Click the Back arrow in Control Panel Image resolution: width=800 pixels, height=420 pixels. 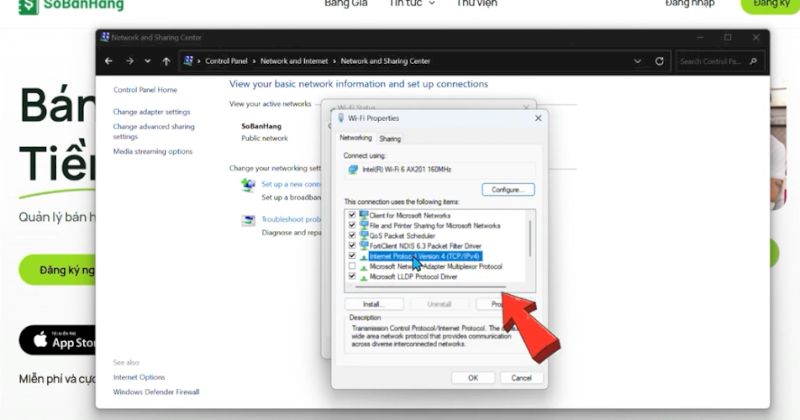110,61
